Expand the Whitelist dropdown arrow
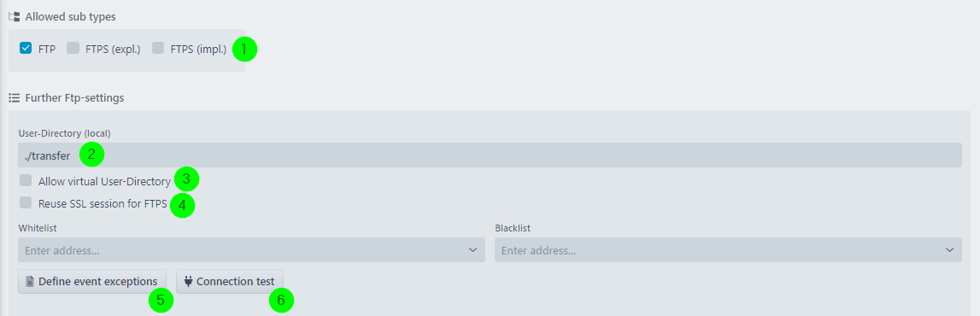The height and width of the screenshot is (316, 980). (x=473, y=249)
